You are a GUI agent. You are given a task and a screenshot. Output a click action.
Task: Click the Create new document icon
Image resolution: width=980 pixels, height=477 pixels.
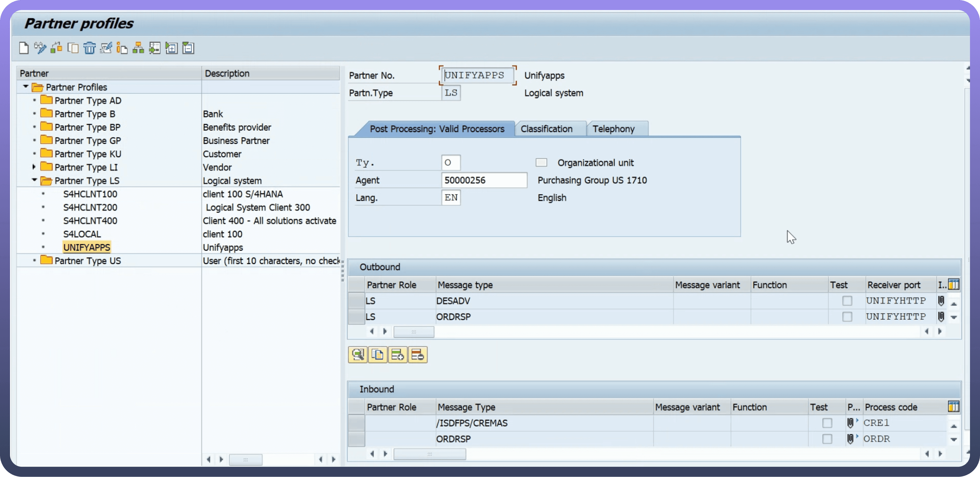pyautogui.click(x=24, y=48)
